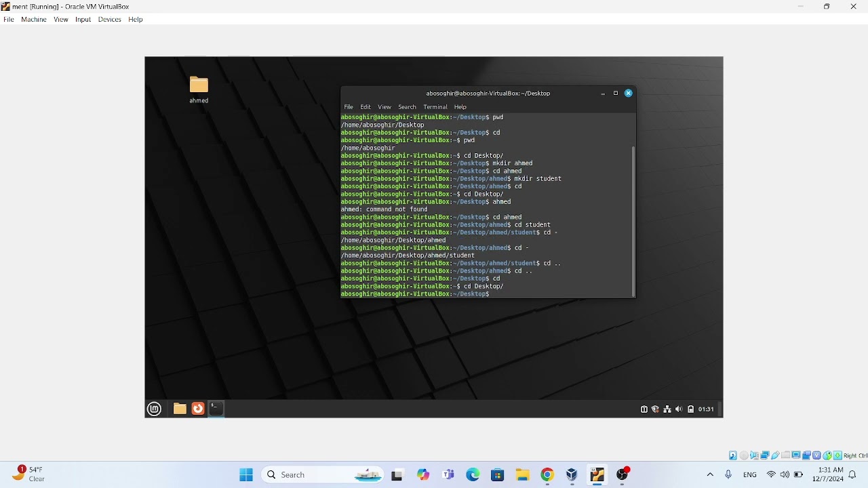
Task: Show hidden tray icons chevron
Action: pyautogui.click(x=710, y=475)
